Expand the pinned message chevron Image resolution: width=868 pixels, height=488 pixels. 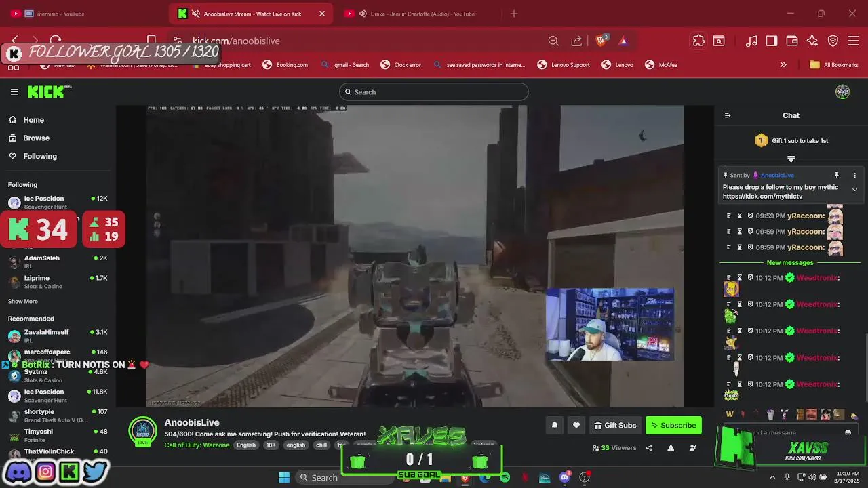tap(854, 190)
